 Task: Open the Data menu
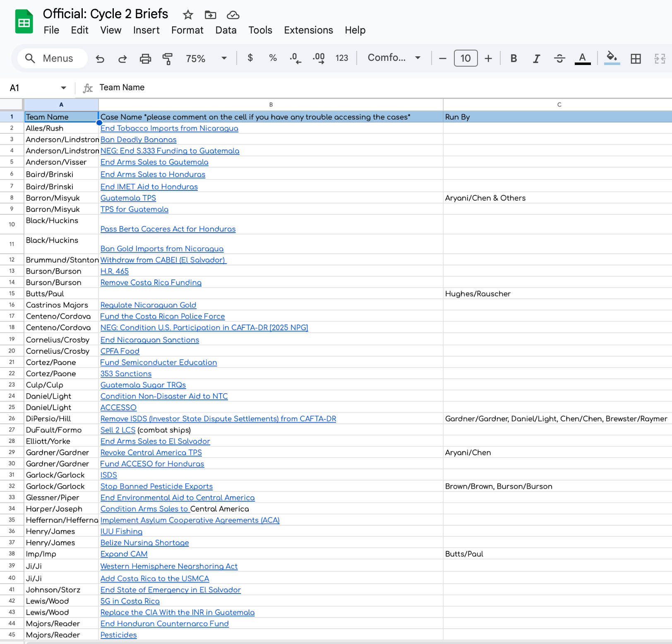(x=226, y=30)
